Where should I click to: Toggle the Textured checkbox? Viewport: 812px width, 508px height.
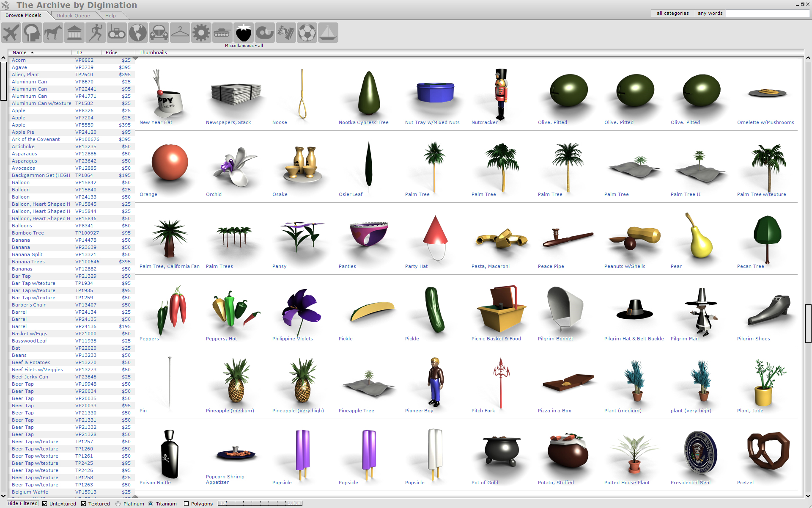[83, 504]
